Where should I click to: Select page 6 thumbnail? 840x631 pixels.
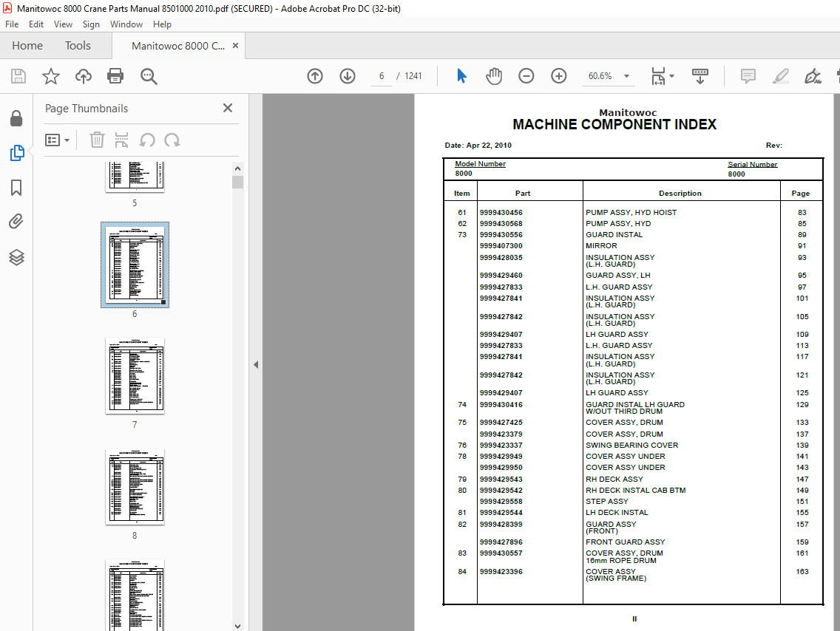point(135,265)
